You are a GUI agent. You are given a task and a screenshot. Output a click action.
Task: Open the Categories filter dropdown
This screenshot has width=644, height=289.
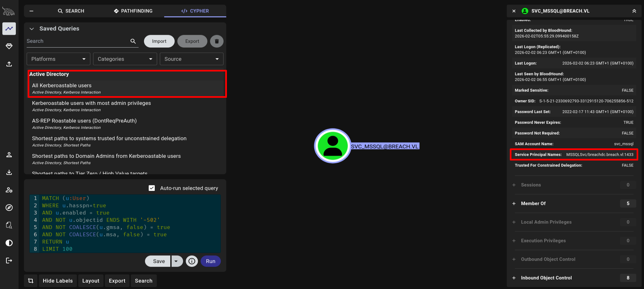[x=125, y=59]
